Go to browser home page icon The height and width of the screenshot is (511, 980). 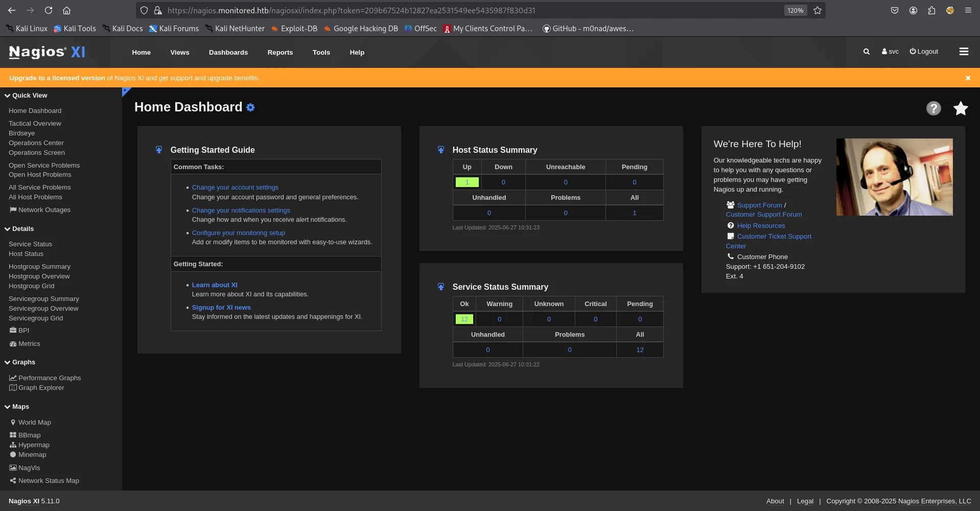(66, 10)
